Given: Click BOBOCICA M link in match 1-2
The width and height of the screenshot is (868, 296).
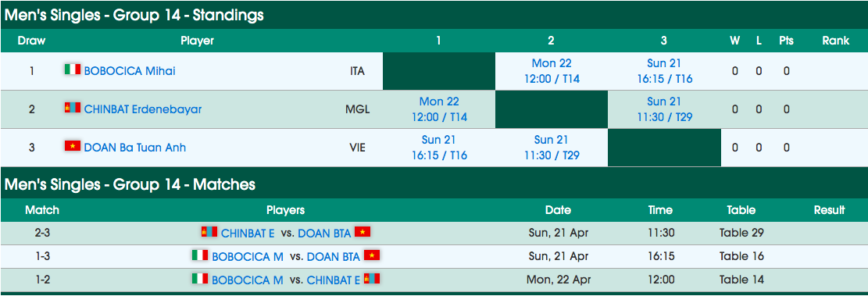Looking at the screenshot, I should tap(248, 280).
